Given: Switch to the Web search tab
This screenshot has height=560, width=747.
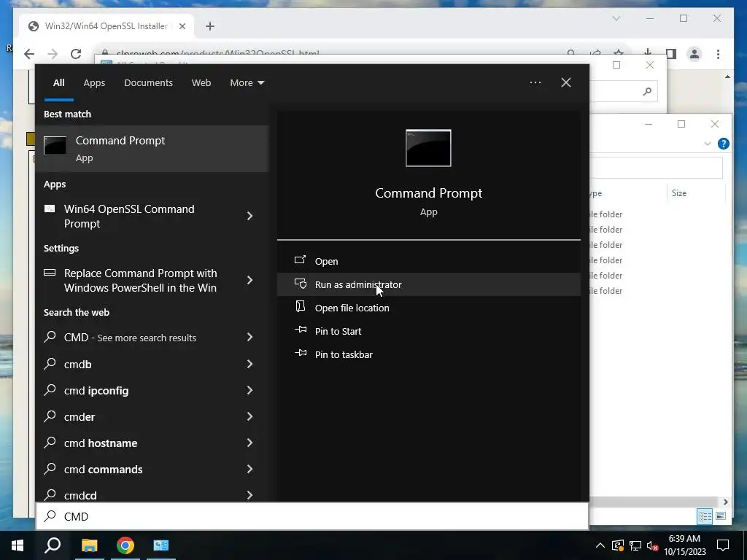Looking at the screenshot, I should tap(201, 83).
